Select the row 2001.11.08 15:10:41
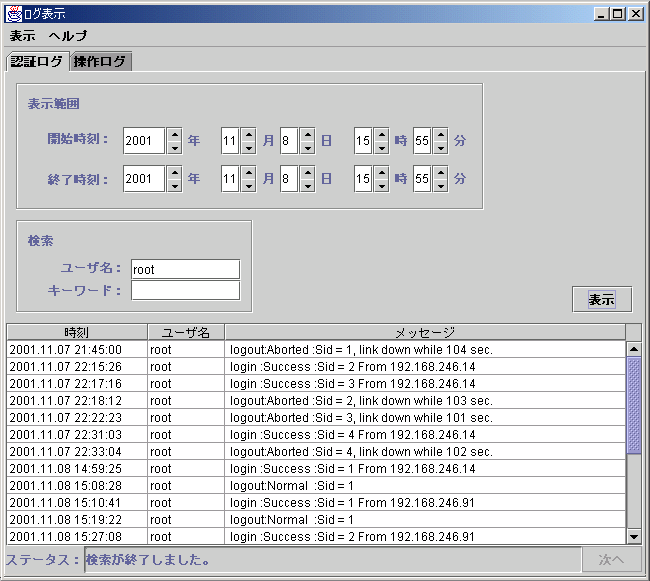This screenshot has height=581, width=650. [316, 502]
